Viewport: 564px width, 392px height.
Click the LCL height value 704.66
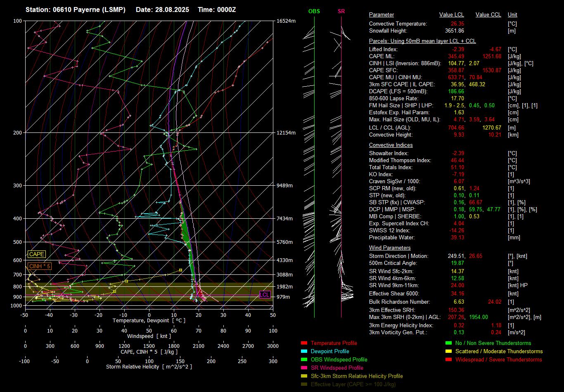click(x=456, y=128)
